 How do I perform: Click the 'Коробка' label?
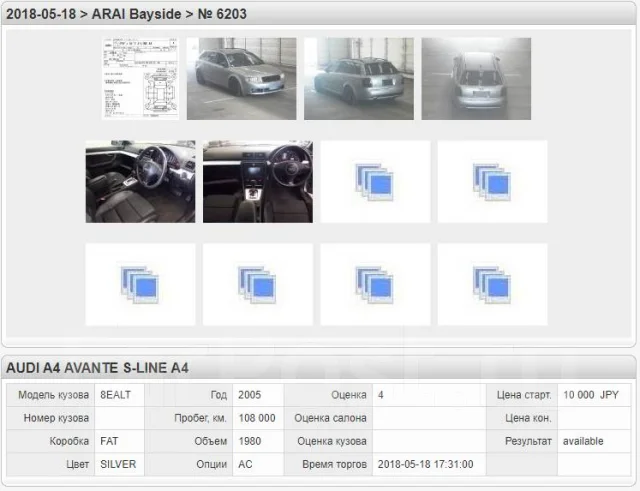(x=69, y=441)
